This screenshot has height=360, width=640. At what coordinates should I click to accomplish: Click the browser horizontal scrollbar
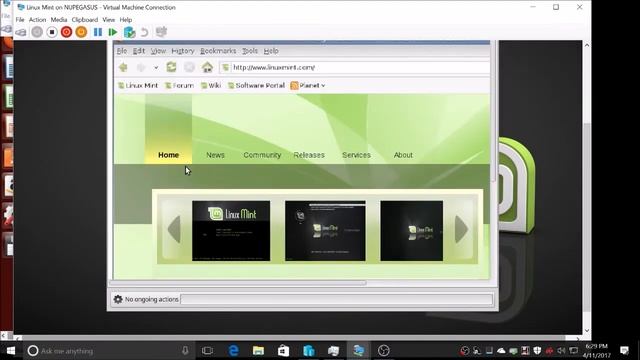[x=238, y=282]
